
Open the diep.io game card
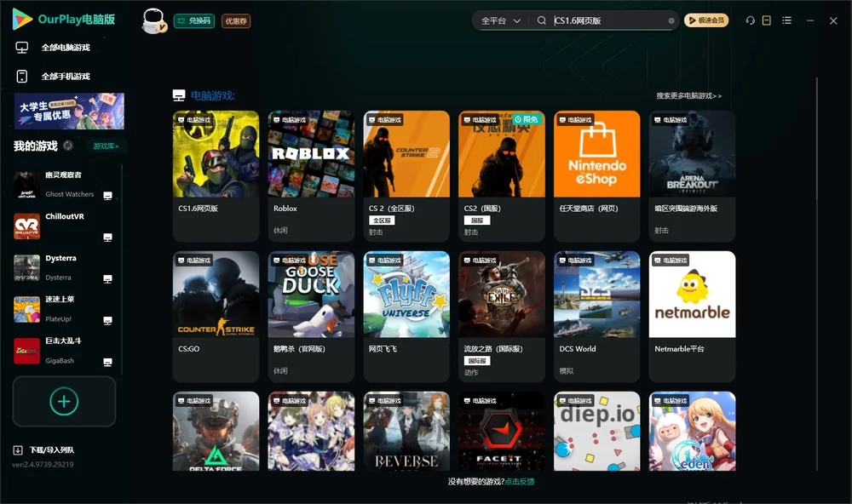(x=596, y=432)
